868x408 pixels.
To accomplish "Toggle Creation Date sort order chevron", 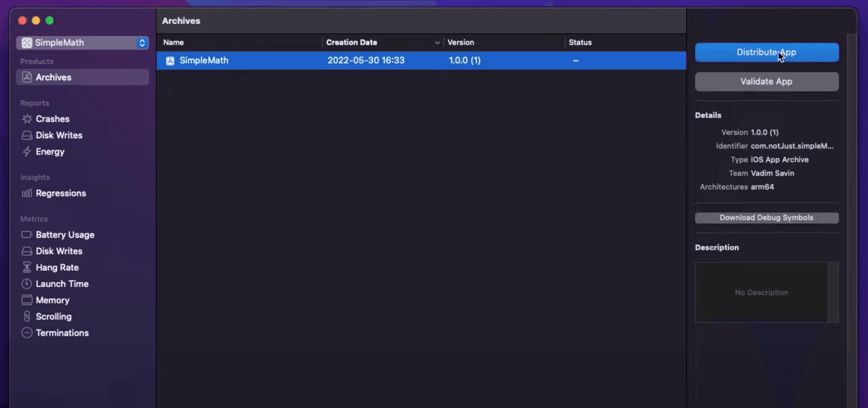I will [437, 43].
